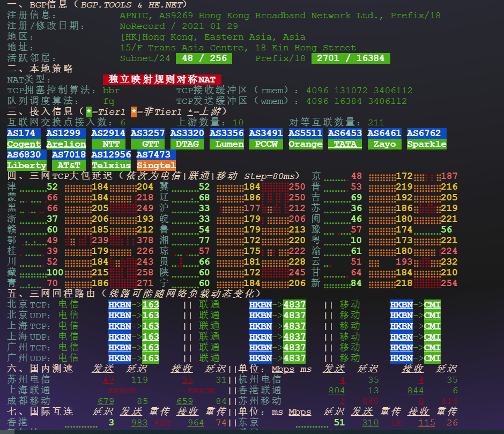This screenshot has height=434, width=504.
Task: Click the red symmetric NAT type badge
Action: click(162, 80)
